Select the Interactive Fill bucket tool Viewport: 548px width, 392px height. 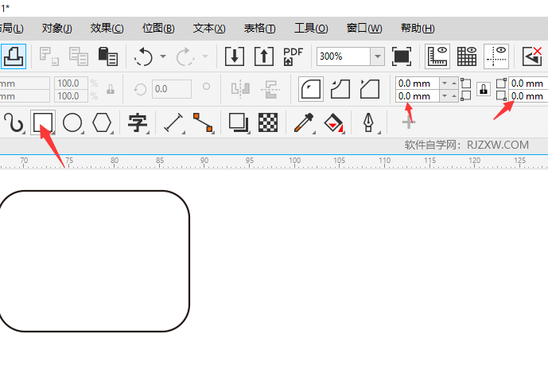(x=335, y=122)
